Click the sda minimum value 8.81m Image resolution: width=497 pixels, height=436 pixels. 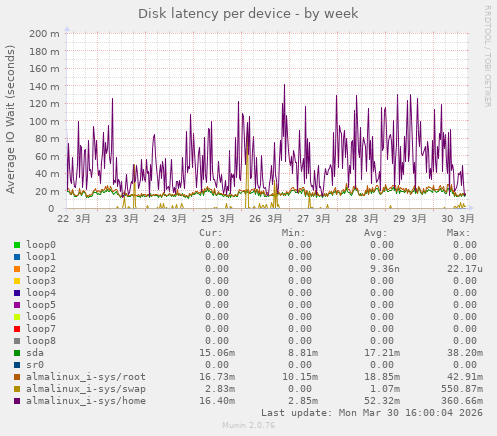303,353
